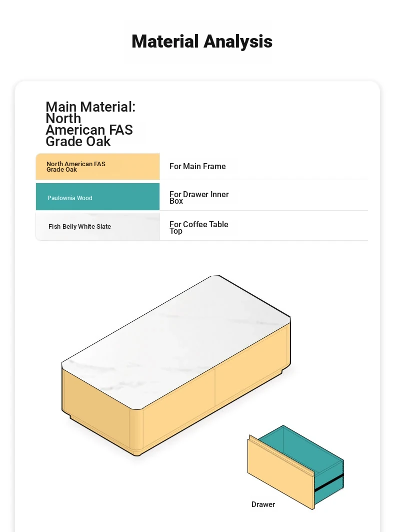Image resolution: width=395 pixels, height=532 pixels.
Task: Click the white slate coffee table top
Action: (176, 341)
